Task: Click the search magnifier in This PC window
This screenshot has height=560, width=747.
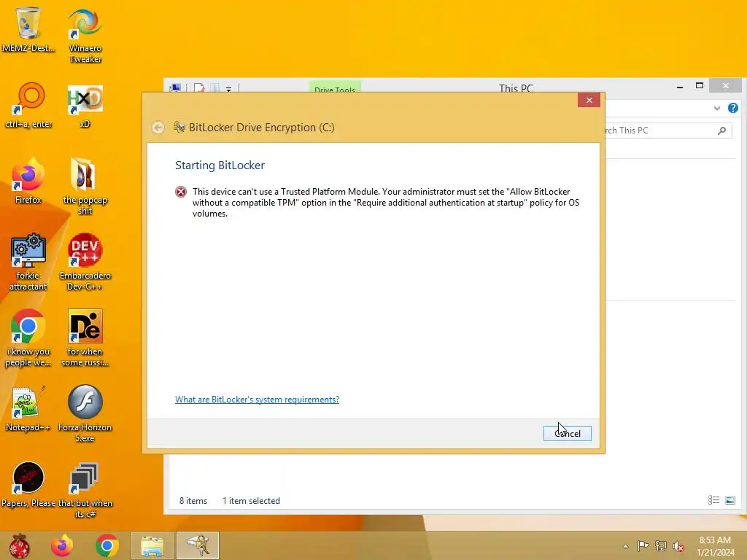Action: coord(721,131)
